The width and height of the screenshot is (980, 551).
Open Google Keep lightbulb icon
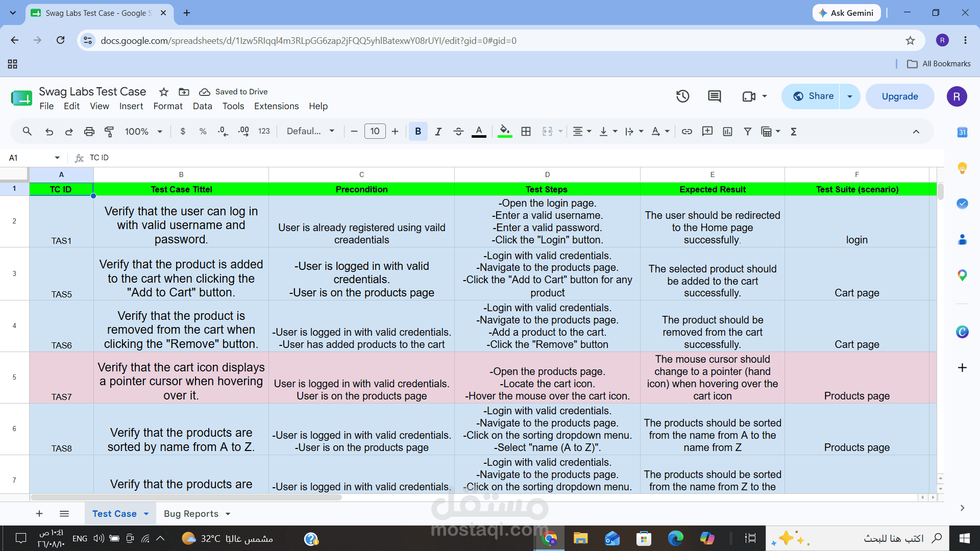[962, 168]
